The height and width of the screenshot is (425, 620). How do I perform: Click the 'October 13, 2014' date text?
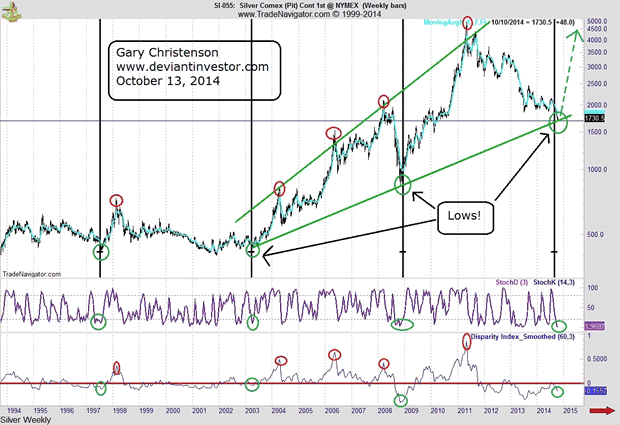[168, 81]
